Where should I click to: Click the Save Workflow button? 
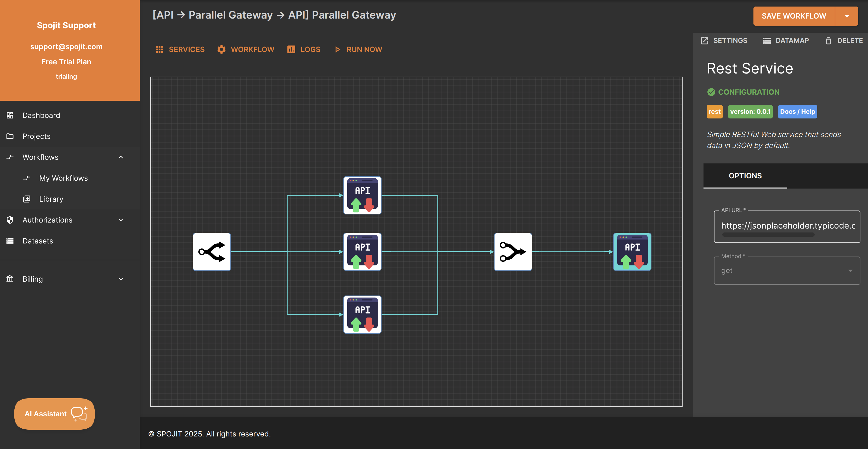tap(794, 16)
